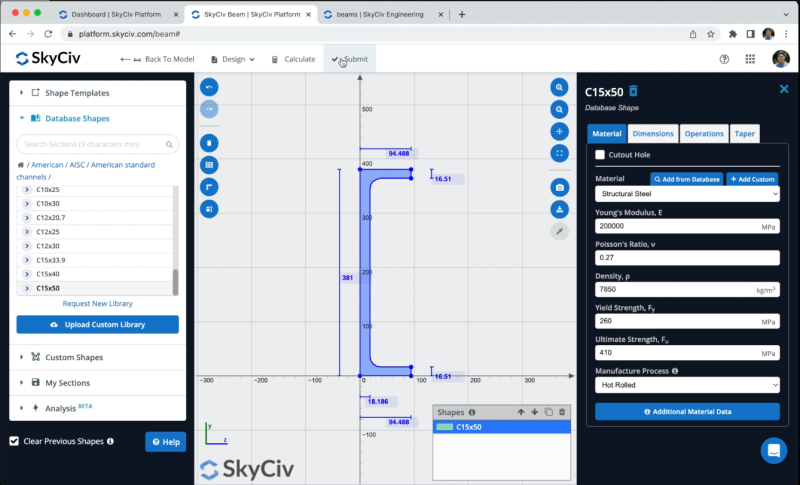The width and height of the screenshot is (800, 485).
Task: Switch to the Dimensions tab
Action: point(653,134)
